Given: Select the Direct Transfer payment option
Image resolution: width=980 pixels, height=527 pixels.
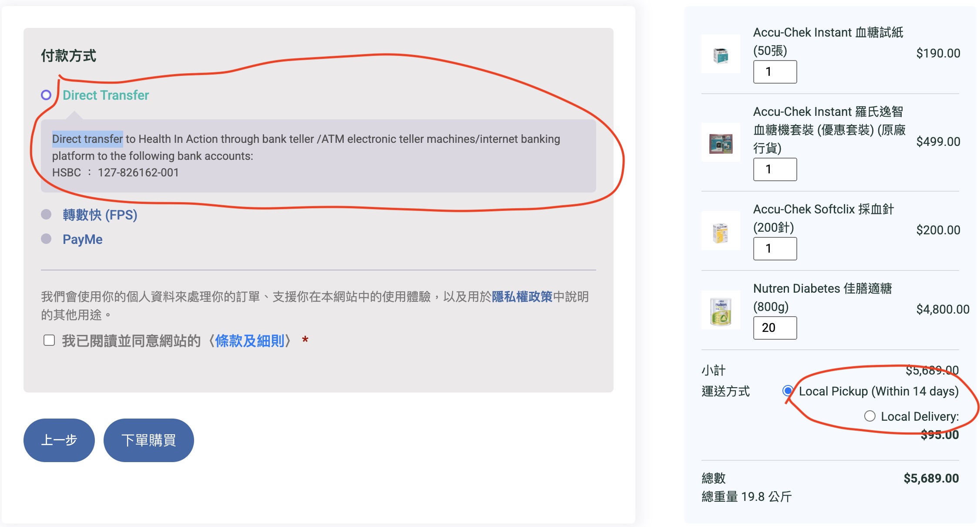Looking at the screenshot, I should tap(46, 95).
